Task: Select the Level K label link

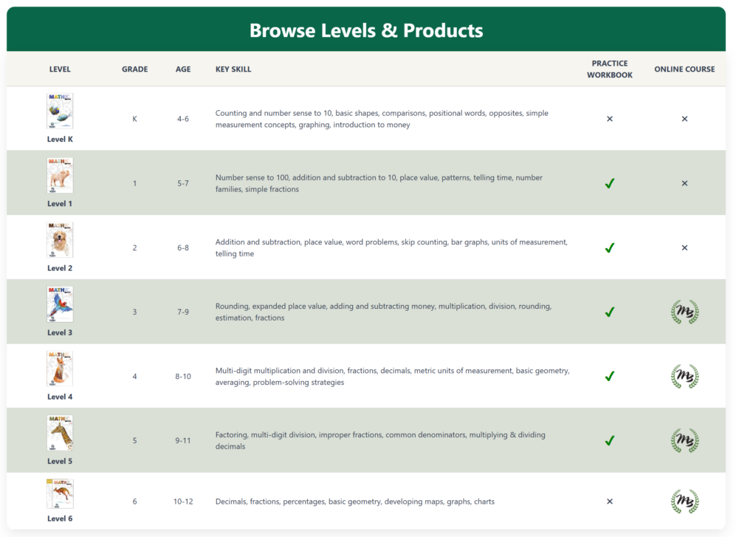Action: [x=60, y=139]
